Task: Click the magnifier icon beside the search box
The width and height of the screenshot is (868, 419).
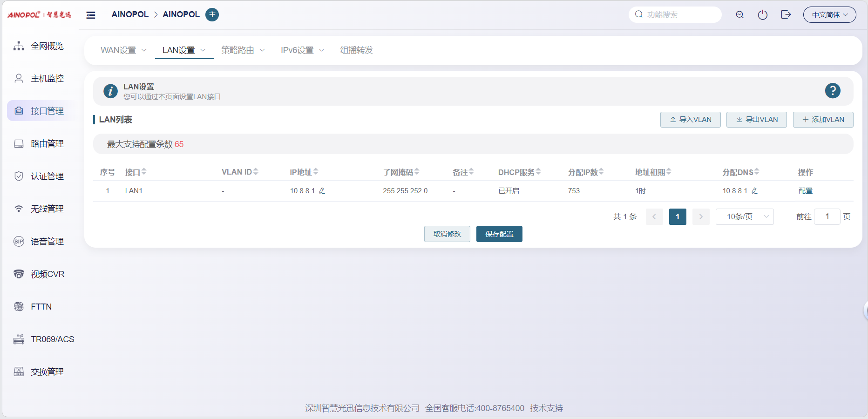Action: (x=739, y=15)
